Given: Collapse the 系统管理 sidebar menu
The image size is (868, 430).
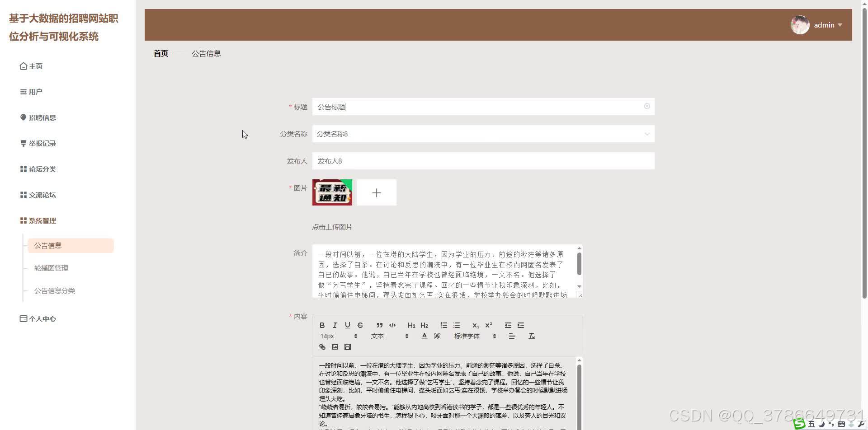Looking at the screenshot, I should (38, 221).
